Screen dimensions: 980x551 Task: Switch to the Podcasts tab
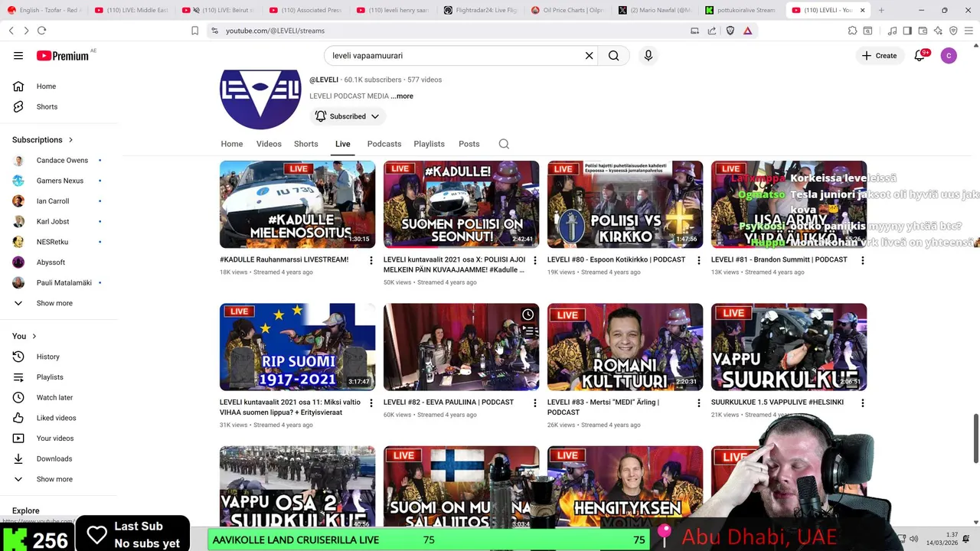tap(384, 144)
